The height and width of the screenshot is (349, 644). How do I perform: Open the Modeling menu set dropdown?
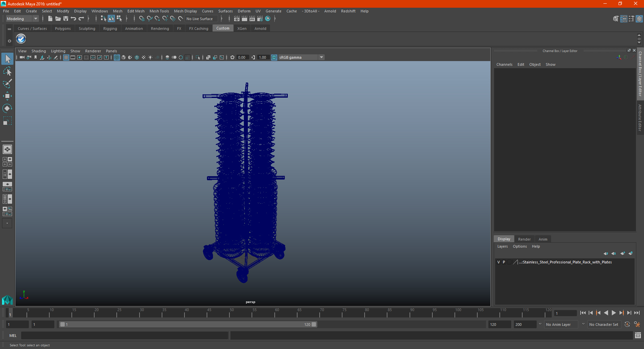[x=22, y=19]
